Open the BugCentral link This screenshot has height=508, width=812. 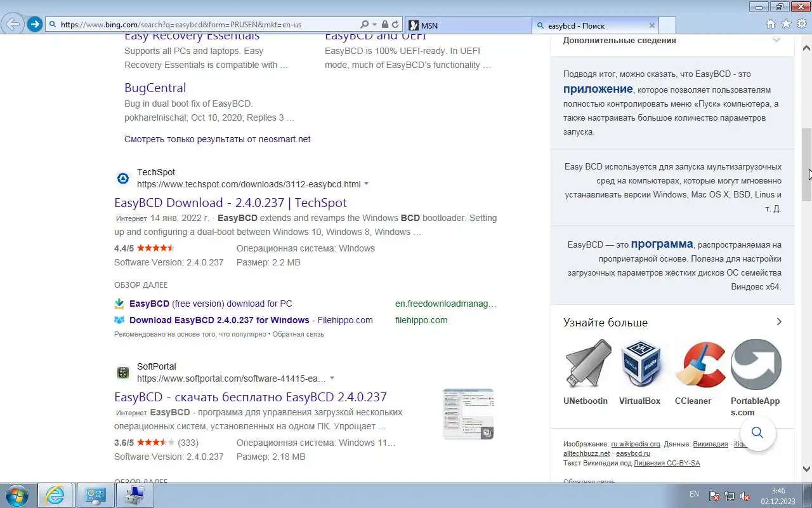tap(155, 88)
